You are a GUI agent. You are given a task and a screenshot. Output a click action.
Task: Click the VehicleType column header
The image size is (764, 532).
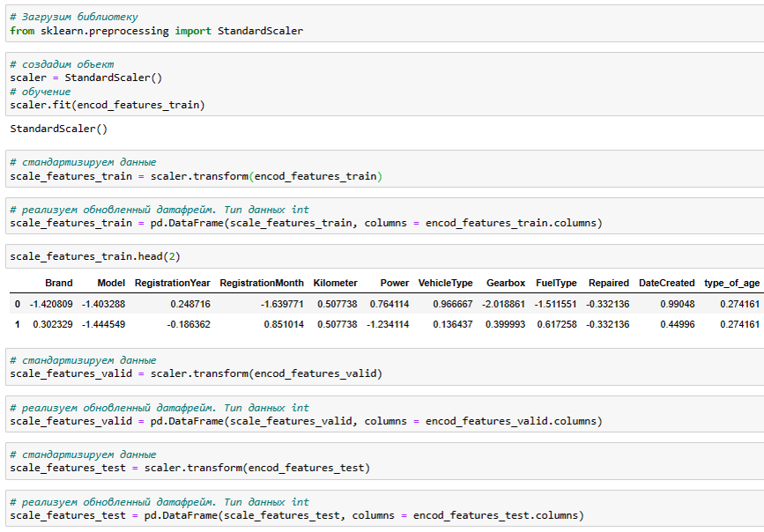(x=445, y=284)
